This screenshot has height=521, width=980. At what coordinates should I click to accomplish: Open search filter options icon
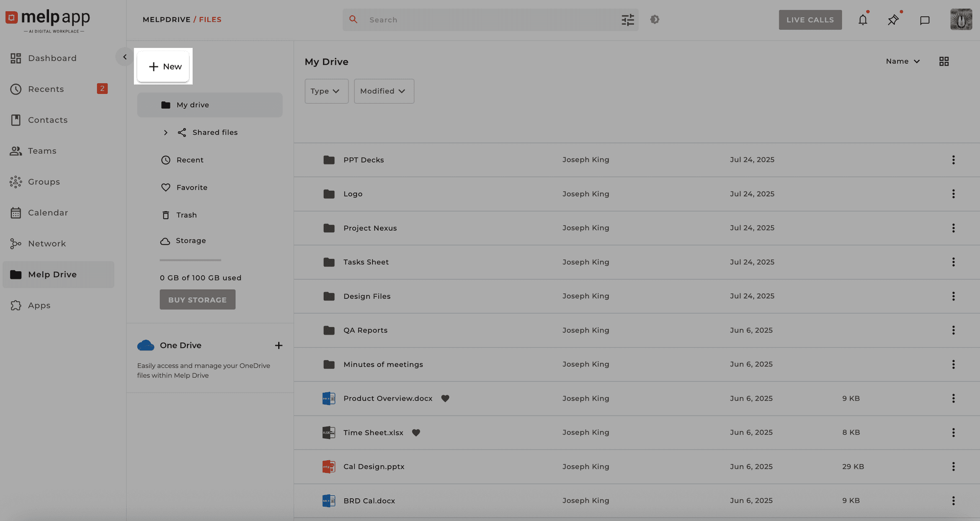(627, 19)
